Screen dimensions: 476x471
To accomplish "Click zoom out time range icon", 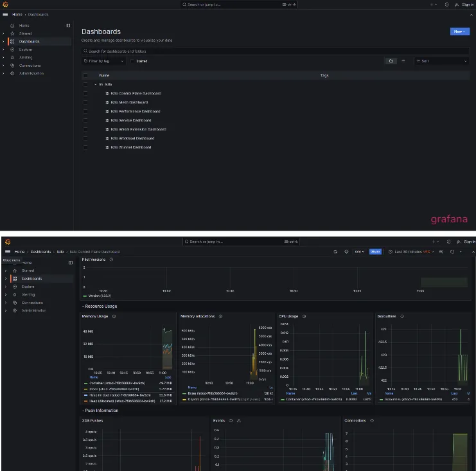I will [441, 252].
